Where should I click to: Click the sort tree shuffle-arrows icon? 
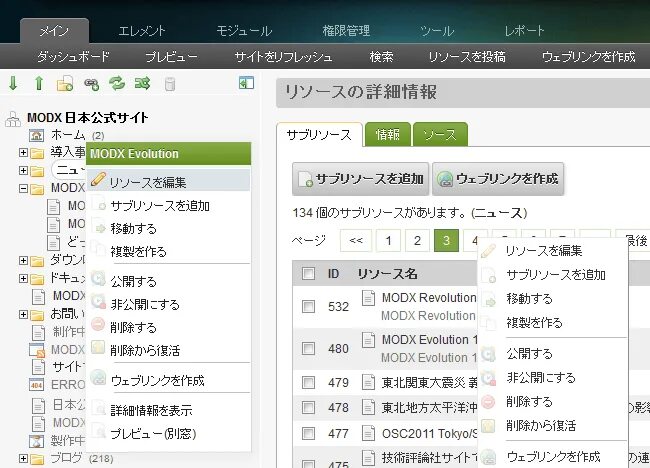pyautogui.click(x=143, y=84)
